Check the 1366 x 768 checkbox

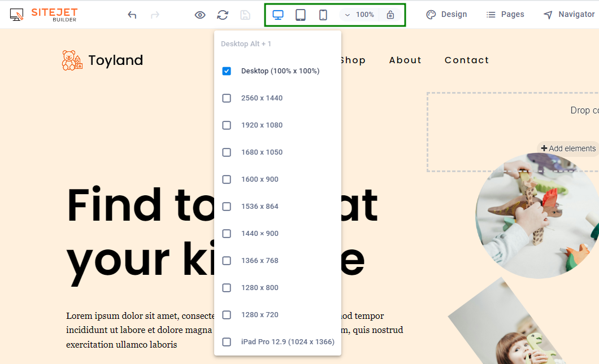tap(227, 261)
